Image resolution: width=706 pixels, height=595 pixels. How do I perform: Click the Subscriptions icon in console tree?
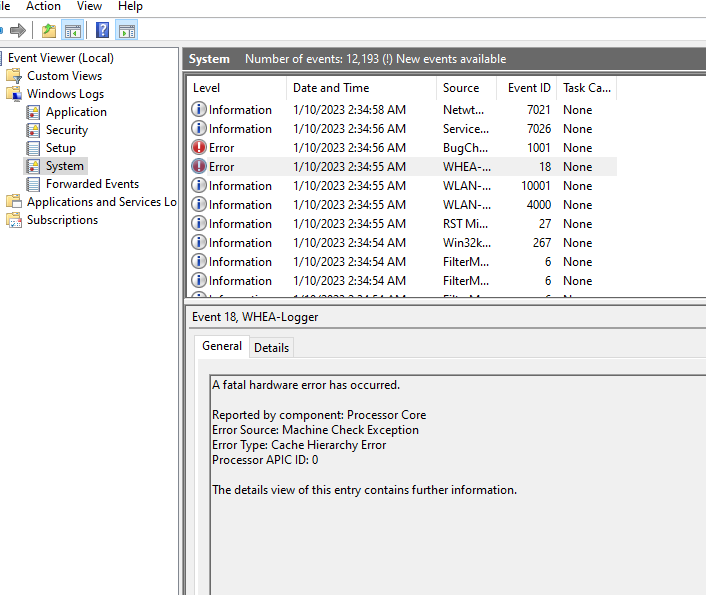pyautogui.click(x=14, y=220)
